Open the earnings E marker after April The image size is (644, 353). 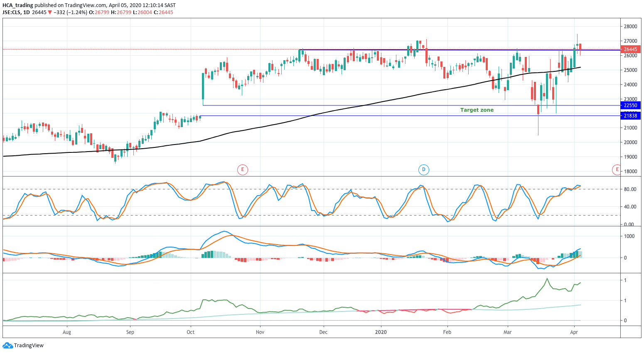[x=617, y=169]
